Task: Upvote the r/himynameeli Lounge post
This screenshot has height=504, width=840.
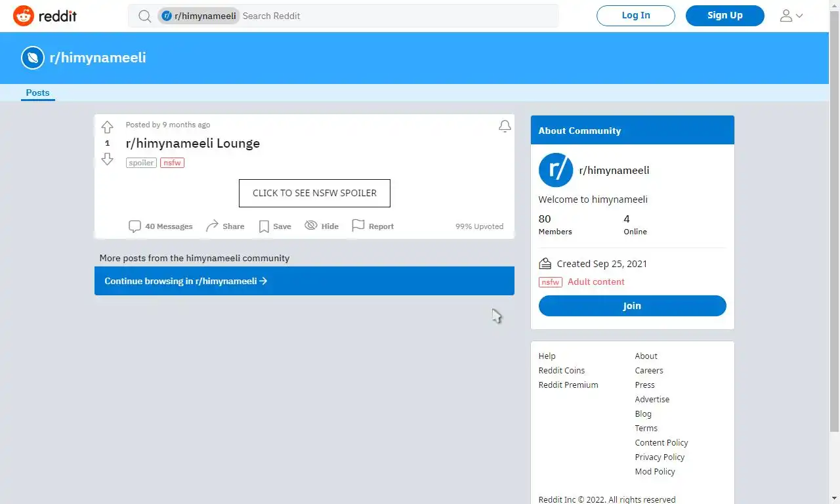Action: coord(108,127)
